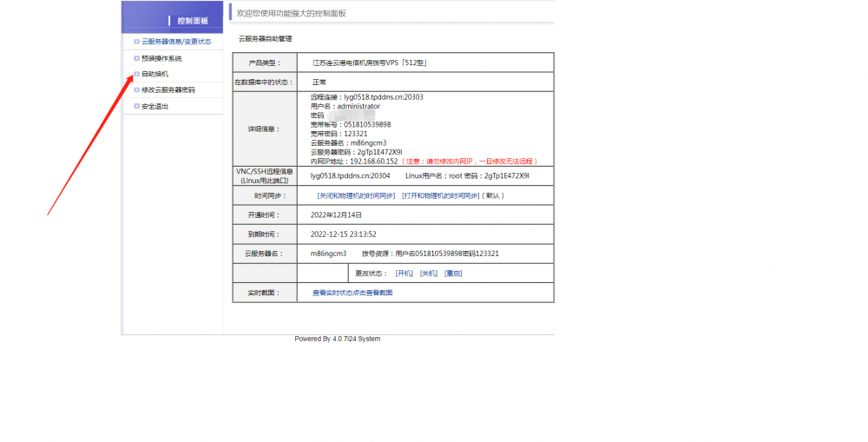The width and height of the screenshot is (868, 442).
Task: Click the Linux用户名 root 密码 text
Action: click(467, 175)
